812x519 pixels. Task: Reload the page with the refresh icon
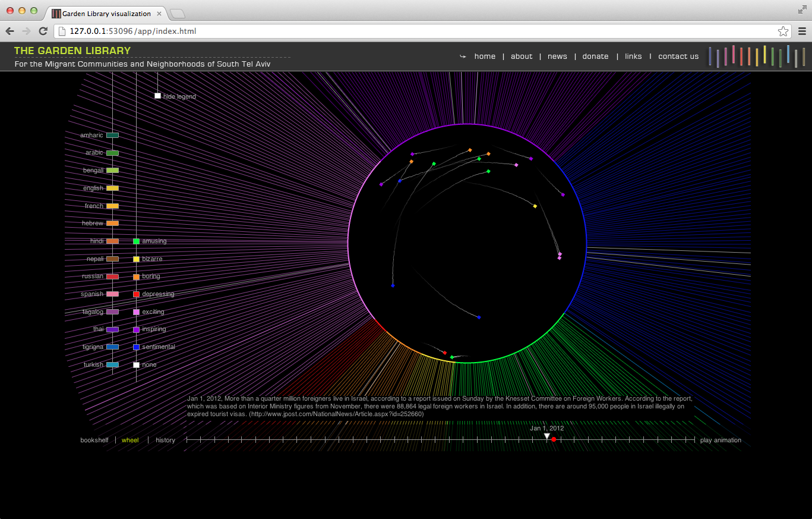(43, 31)
